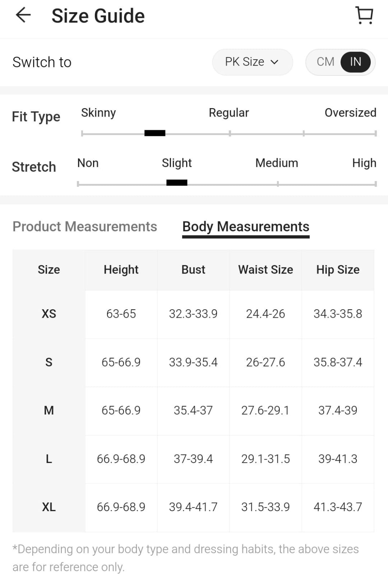Select the XL size row
This screenshot has width=388, height=588.
coord(49,507)
